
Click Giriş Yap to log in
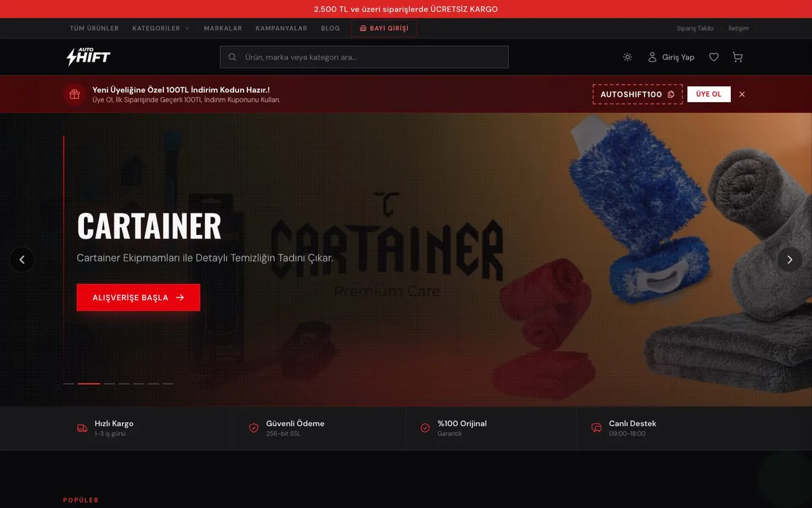tap(678, 58)
